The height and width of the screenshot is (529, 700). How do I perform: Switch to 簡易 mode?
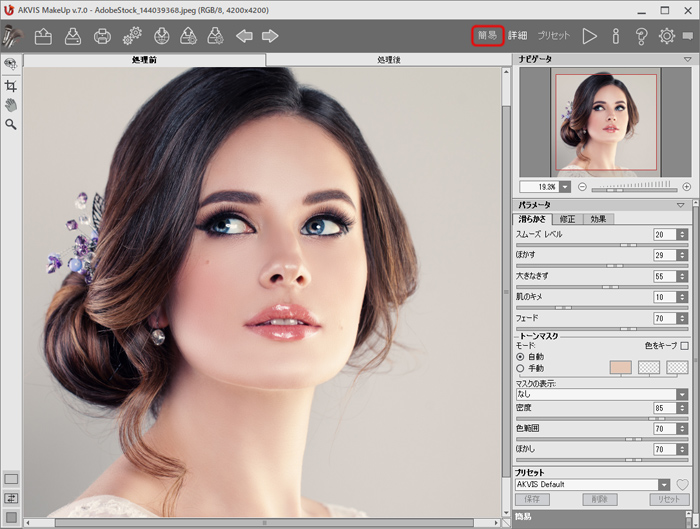[488, 36]
